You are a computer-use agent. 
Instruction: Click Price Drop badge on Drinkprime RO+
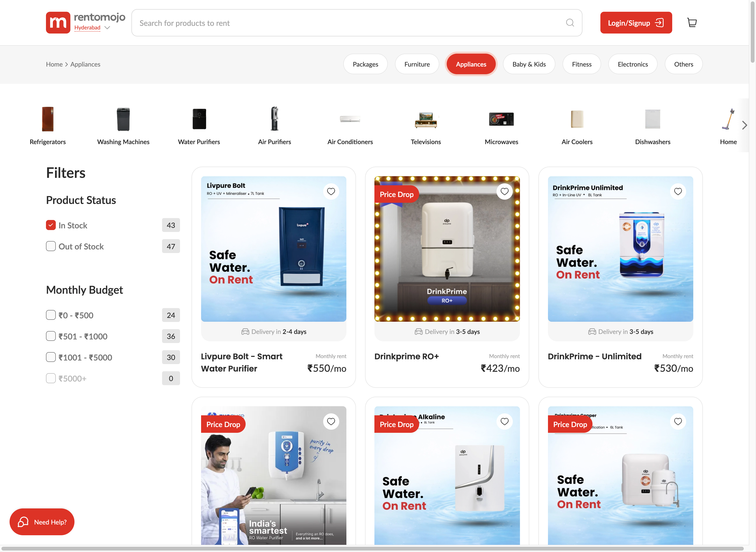point(396,194)
